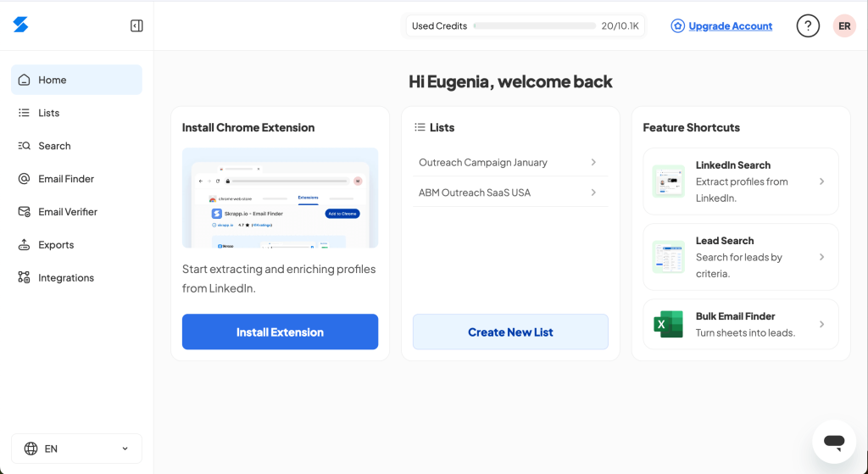
Task: Click the list icon beside Lists heading
Action: pyautogui.click(x=420, y=127)
